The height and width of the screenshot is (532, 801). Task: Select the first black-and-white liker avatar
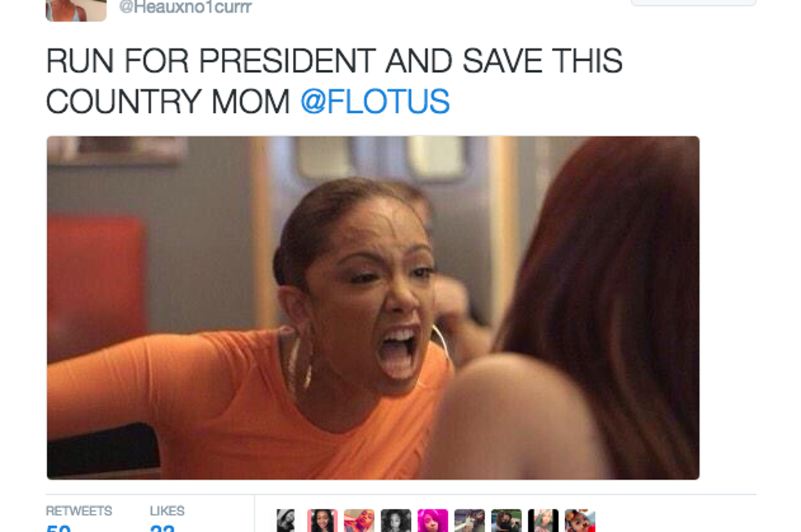(x=286, y=520)
